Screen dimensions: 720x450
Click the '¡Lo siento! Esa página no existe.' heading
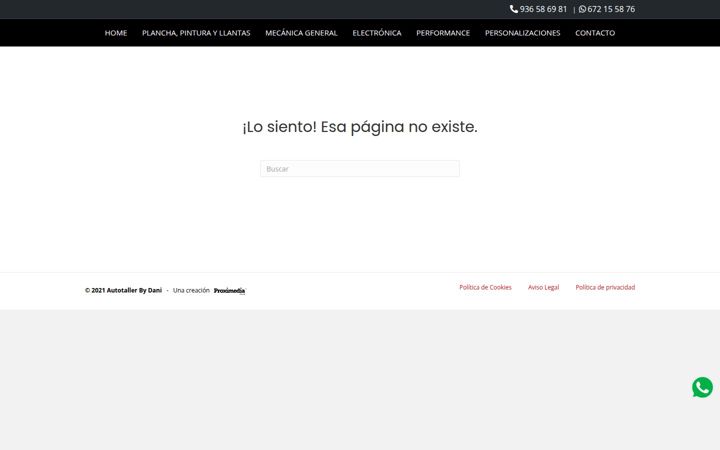point(360,127)
